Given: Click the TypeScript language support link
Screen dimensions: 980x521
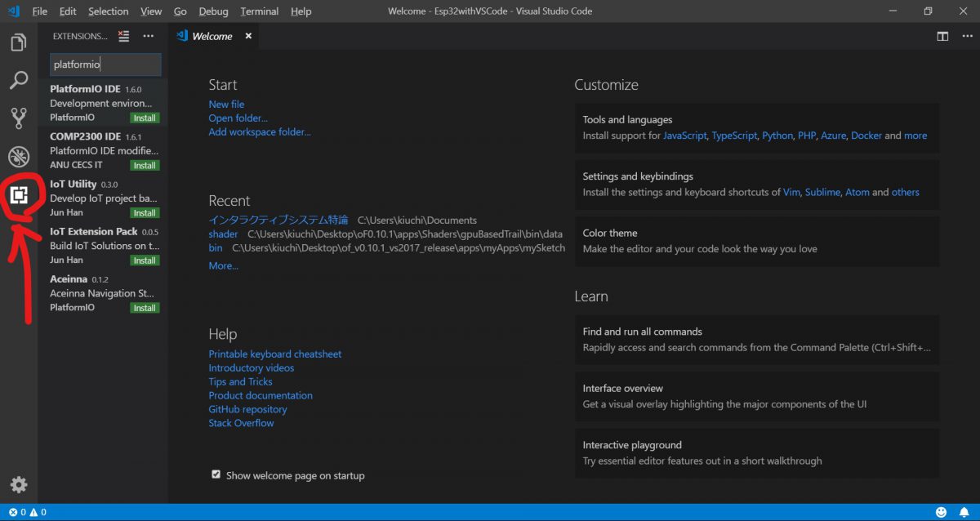Looking at the screenshot, I should pyautogui.click(x=734, y=136).
